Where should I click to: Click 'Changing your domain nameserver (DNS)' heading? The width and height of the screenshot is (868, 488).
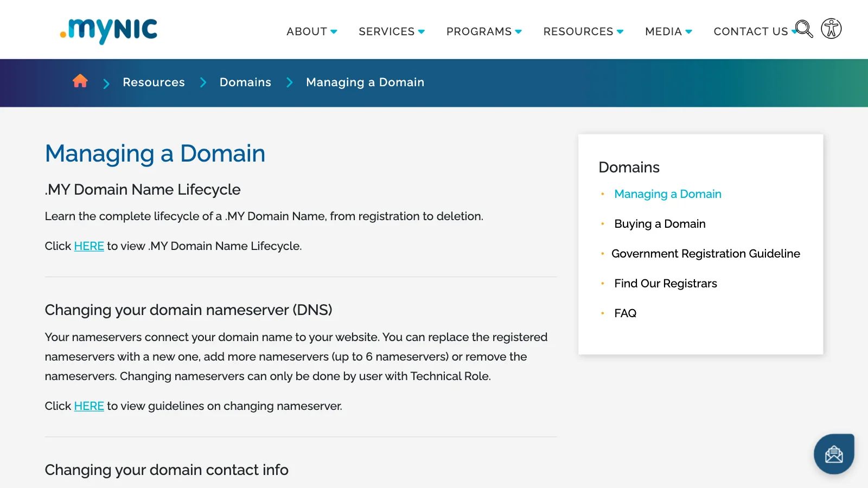pos(188,310)
